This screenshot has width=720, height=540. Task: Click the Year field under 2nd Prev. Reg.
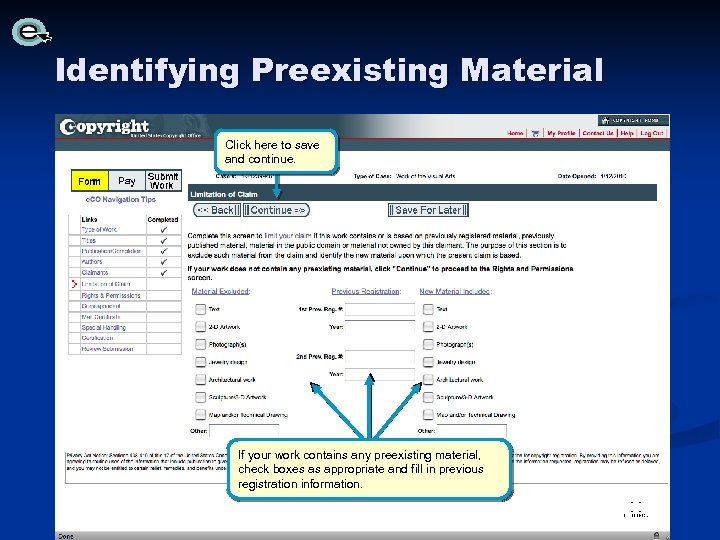pyautogui.click(x=380, y=374)
